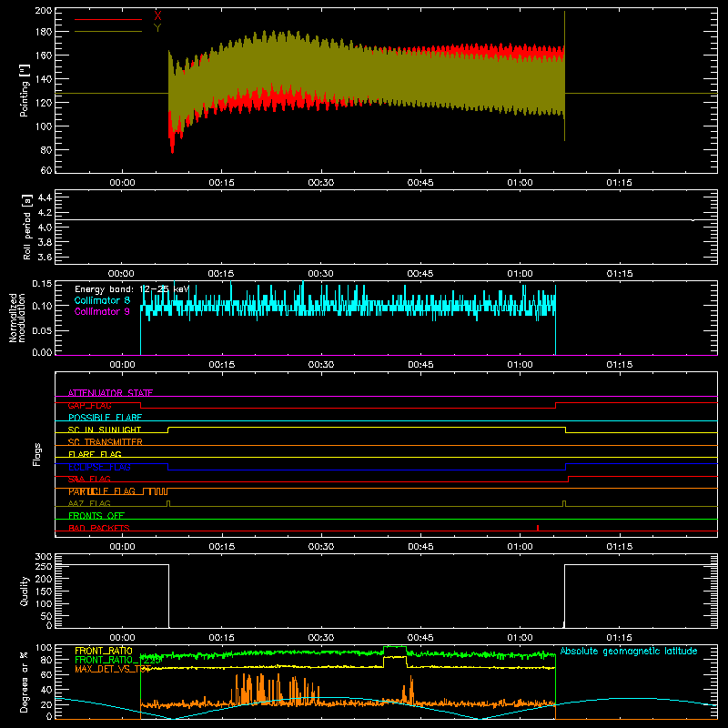The width and height of the screenshot is (728, 728).
Task: Click the 140 value on Pointing axis
Action: coord(44,79)
